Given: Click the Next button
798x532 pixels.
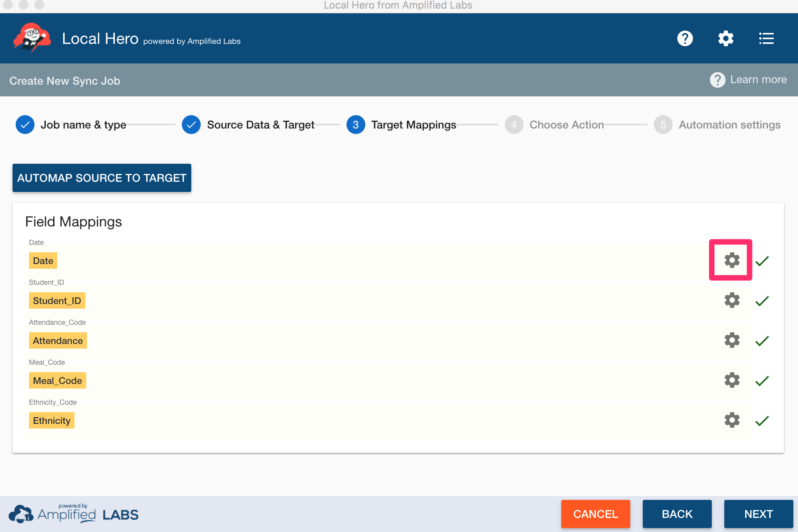Looking at the screenshot, I should coord(758,514).
